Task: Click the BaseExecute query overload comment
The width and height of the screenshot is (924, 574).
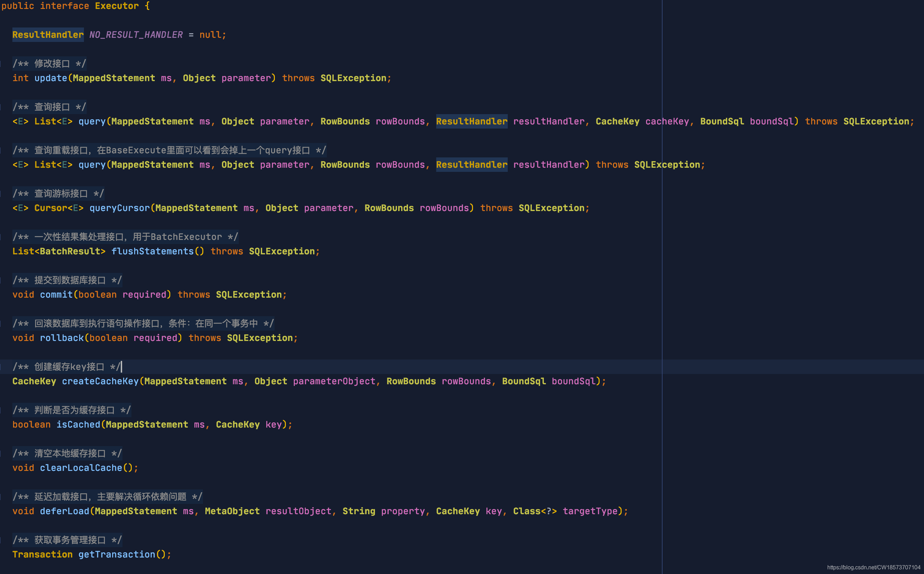Action: pos(169,150)
